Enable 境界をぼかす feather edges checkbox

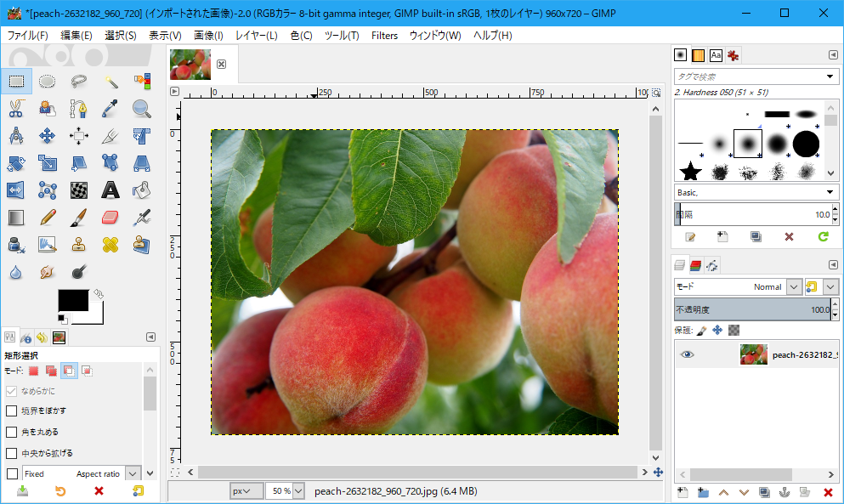[x=11, y=411]
